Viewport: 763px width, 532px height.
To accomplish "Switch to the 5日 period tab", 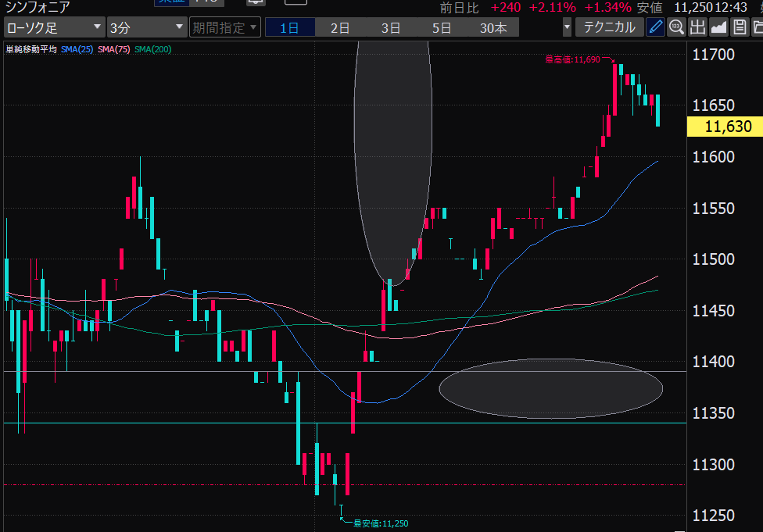I will tap(442, 27).
